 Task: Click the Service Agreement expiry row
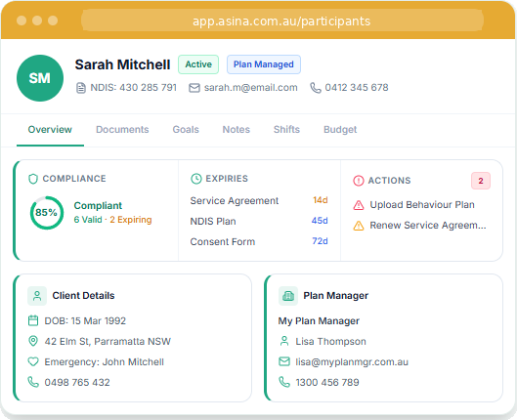point(259,200)
